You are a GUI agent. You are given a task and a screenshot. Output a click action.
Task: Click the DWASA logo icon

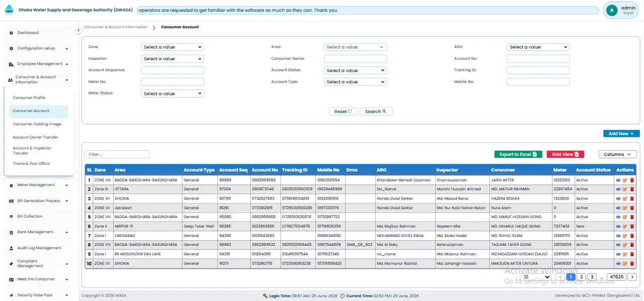point(9,10)
